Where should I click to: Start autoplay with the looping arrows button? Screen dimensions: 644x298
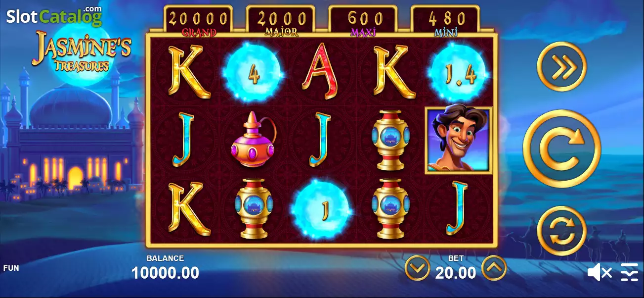(561, 231)
